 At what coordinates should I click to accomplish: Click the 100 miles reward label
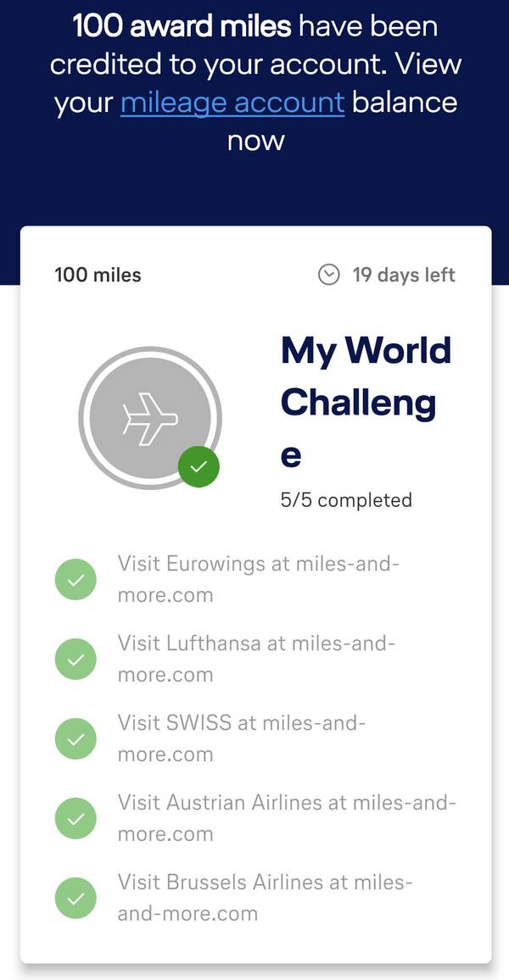pyautogui.click(x=98, y=275)
